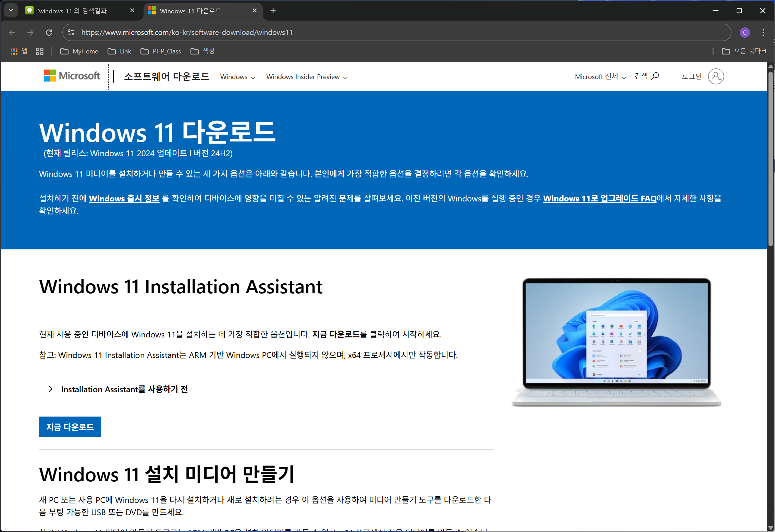Viewport: 775px width, 532px height.
Task: Select the Windows 11 다운로드 tab
Action: 203,11
